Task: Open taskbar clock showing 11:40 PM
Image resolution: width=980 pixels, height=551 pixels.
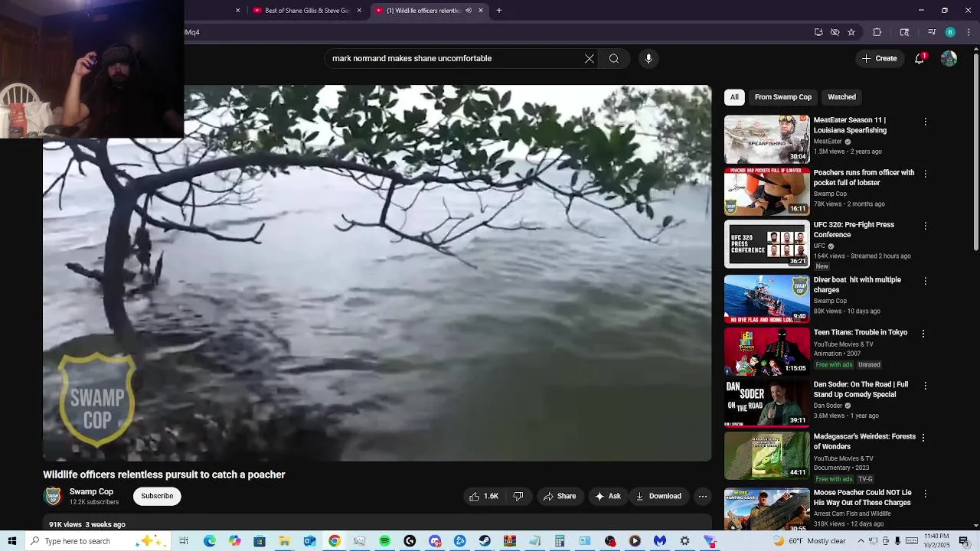Action: point(936,541)
